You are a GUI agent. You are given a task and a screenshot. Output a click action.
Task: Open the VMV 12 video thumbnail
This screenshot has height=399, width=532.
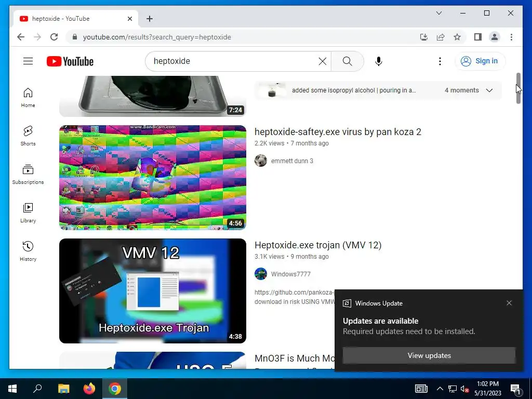point(153,291)
